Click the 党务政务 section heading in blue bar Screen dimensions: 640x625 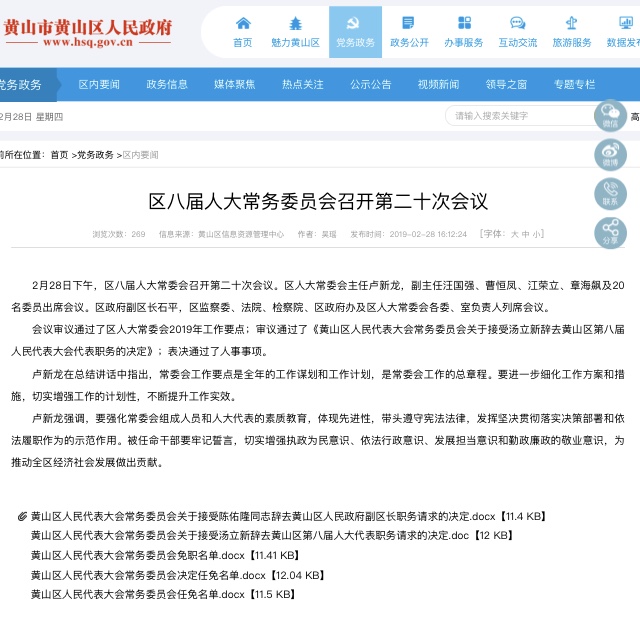pyautogui.click(x=20, y=85)
